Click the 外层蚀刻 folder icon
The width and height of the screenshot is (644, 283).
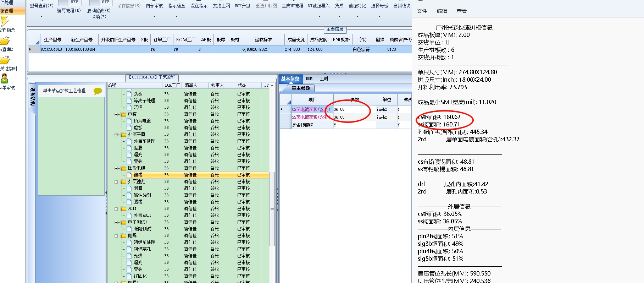[123, 182]
